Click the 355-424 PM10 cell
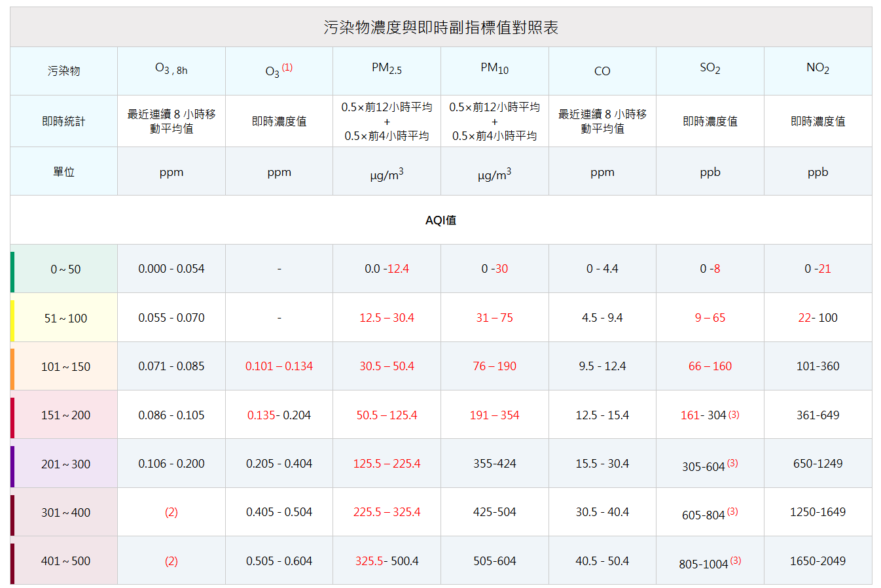The image size is (881, 588). point(494,463)
